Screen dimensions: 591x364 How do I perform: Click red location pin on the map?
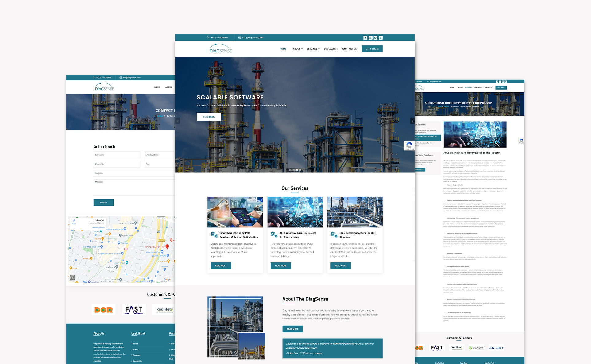pyautogui.click(x=167, y=246)
